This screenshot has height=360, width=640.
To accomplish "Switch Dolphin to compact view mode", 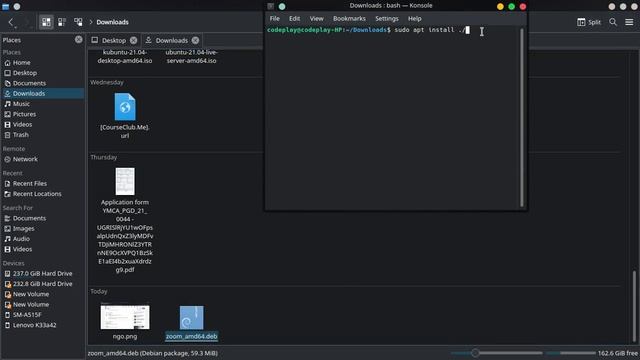I will click(x=62, y=22).
